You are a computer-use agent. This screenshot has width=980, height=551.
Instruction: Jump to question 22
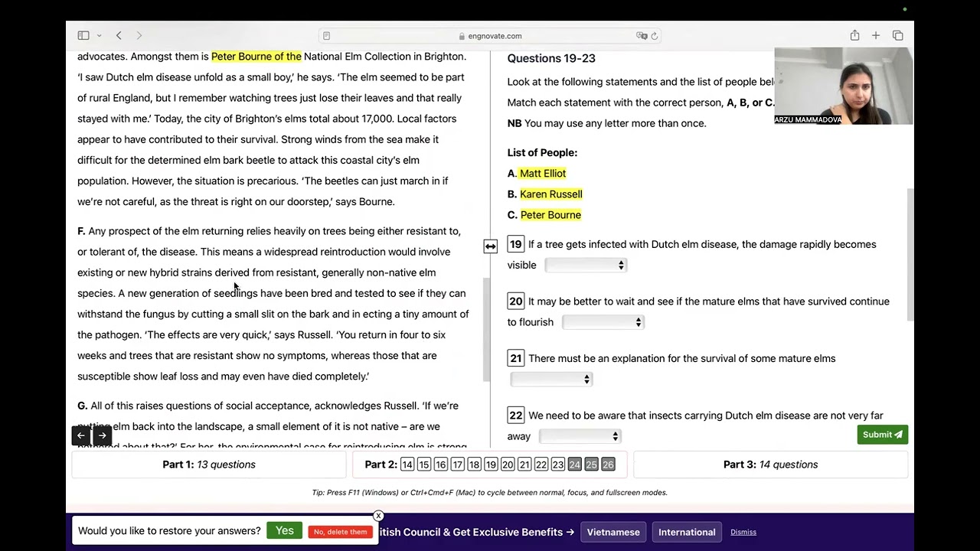pyautogui.click(x=541, y=465)
